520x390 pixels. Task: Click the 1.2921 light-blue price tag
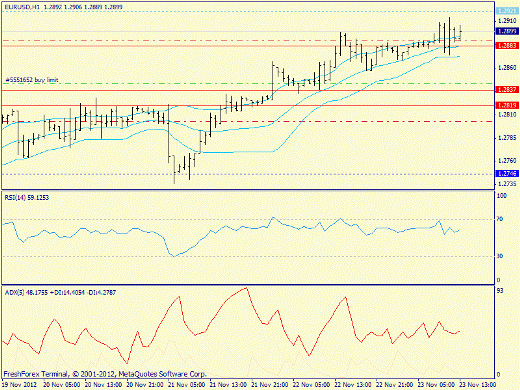[507, 11]
